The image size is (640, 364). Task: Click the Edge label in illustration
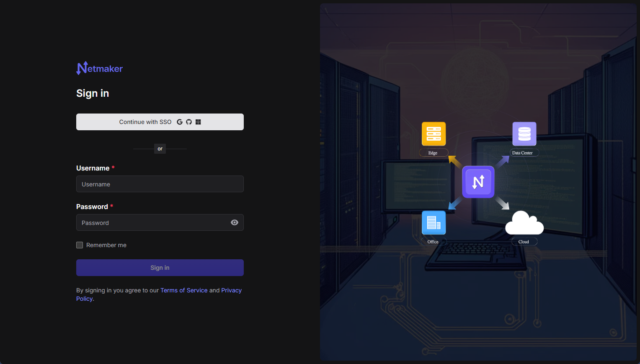click(434, 153)
